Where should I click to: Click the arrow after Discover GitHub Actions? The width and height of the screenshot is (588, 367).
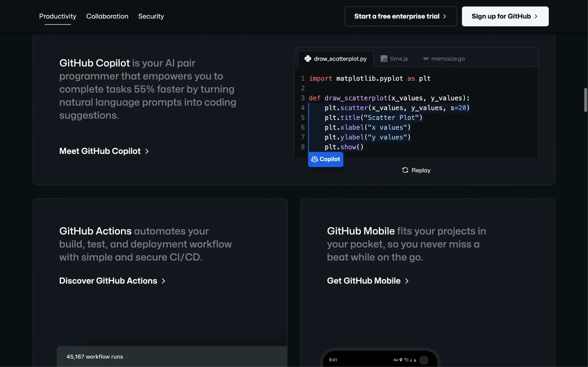tap(163, 281)
